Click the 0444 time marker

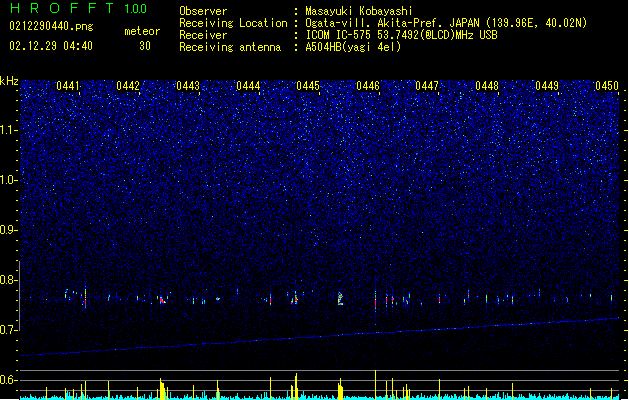(248, 86)
